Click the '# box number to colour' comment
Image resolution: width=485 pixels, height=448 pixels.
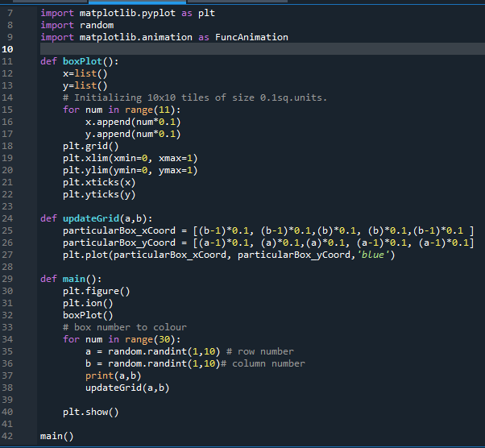[125, 327]
